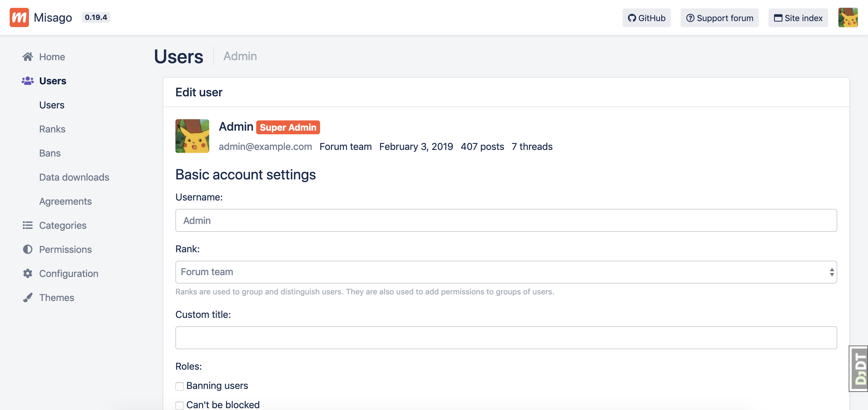Open the Ranks submenu item
This screenshot has height=410, width=868.
[52, 129]
